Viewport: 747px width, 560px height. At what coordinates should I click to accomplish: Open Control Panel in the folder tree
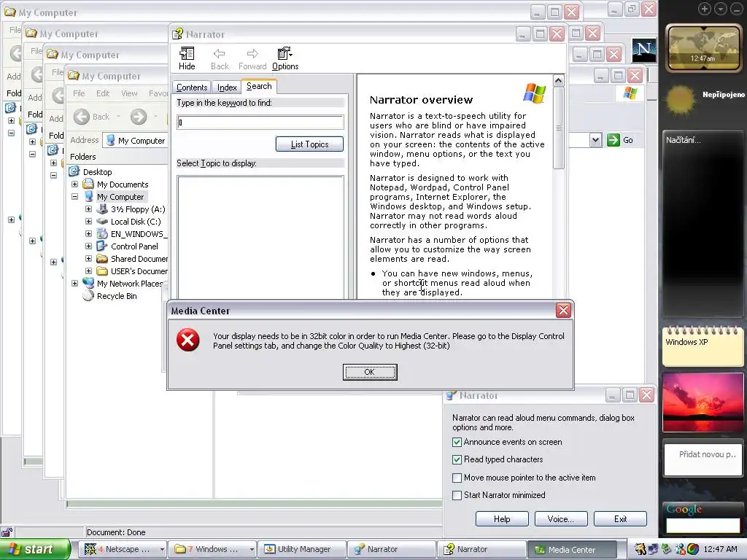[134, 246]
